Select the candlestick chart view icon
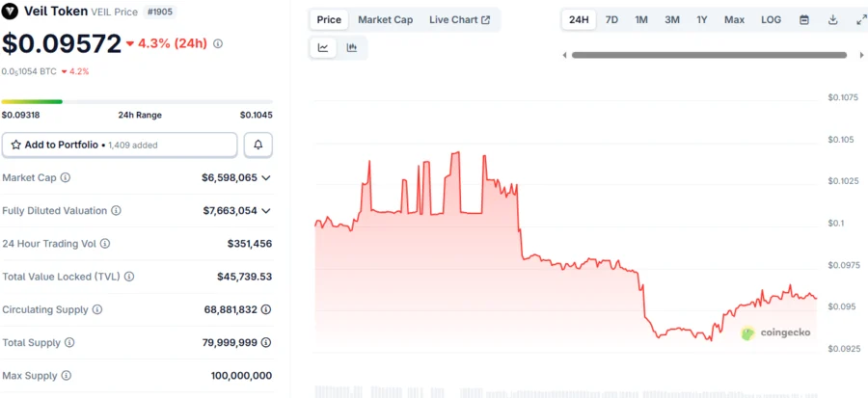 (352, 47)
